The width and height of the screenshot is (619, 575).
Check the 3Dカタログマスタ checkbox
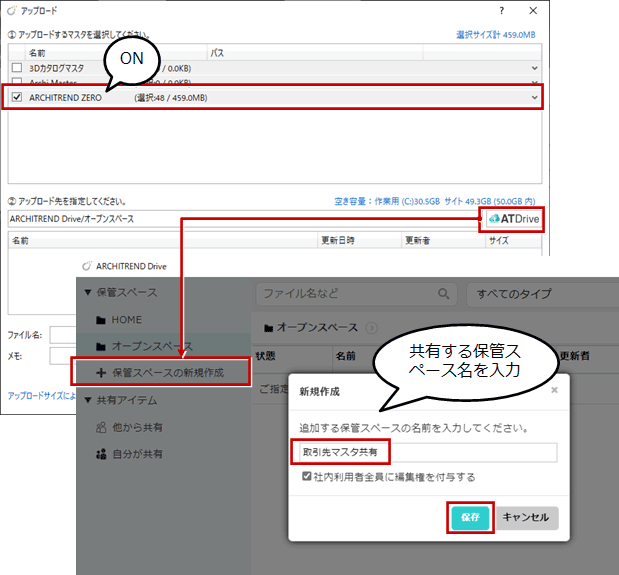point(17,67)
